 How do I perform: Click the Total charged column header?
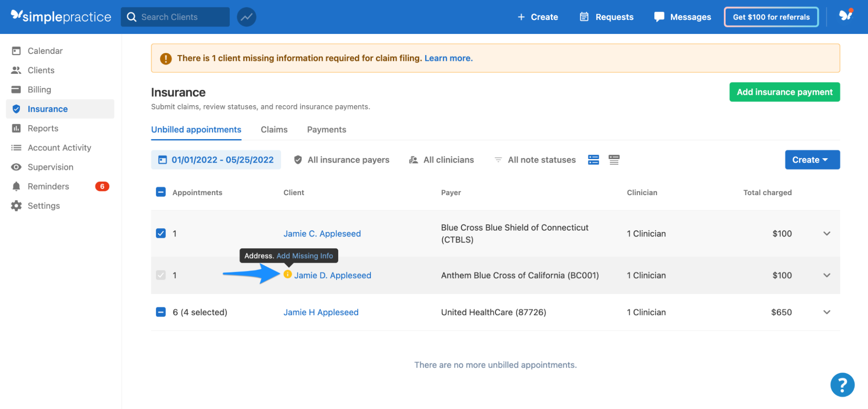767,192
